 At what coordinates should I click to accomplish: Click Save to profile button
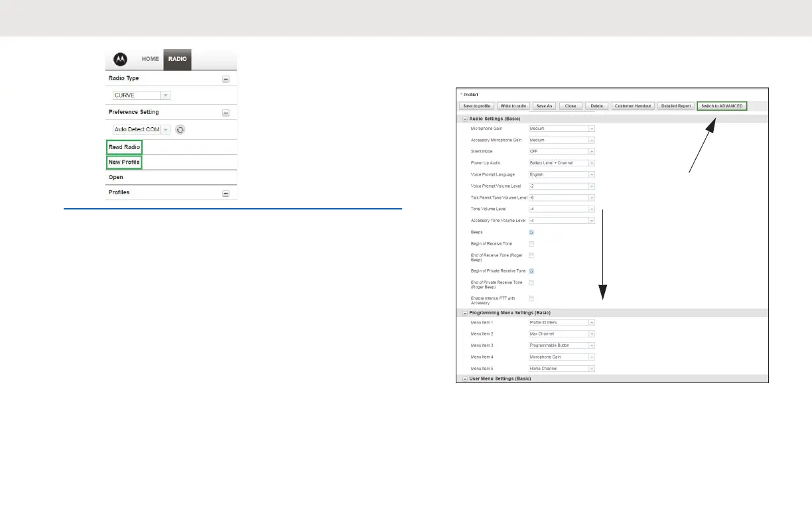[x=476, y=106]
